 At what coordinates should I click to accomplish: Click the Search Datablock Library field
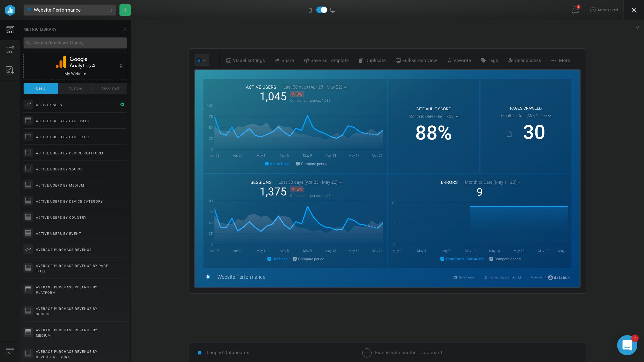coord(75,43)
